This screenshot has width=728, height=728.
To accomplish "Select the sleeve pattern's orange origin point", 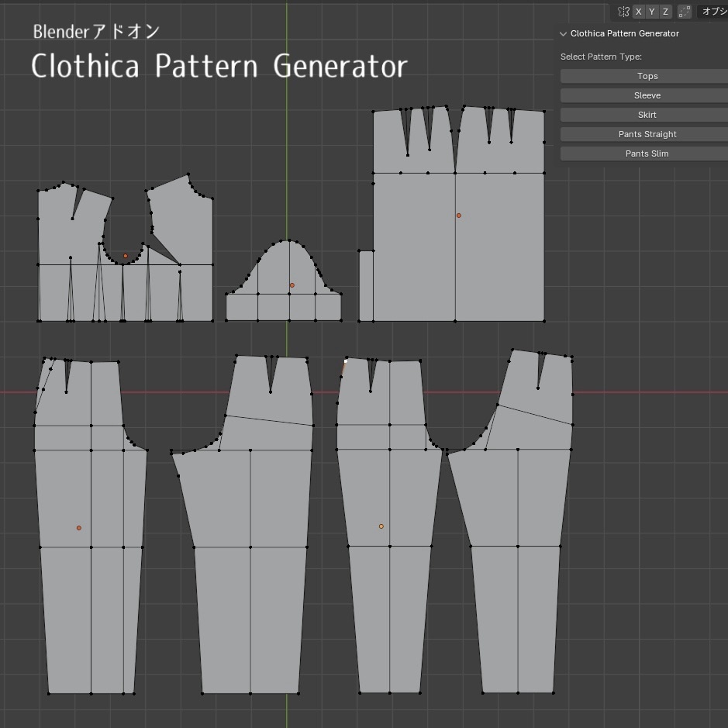I will (x=292, y=285).
